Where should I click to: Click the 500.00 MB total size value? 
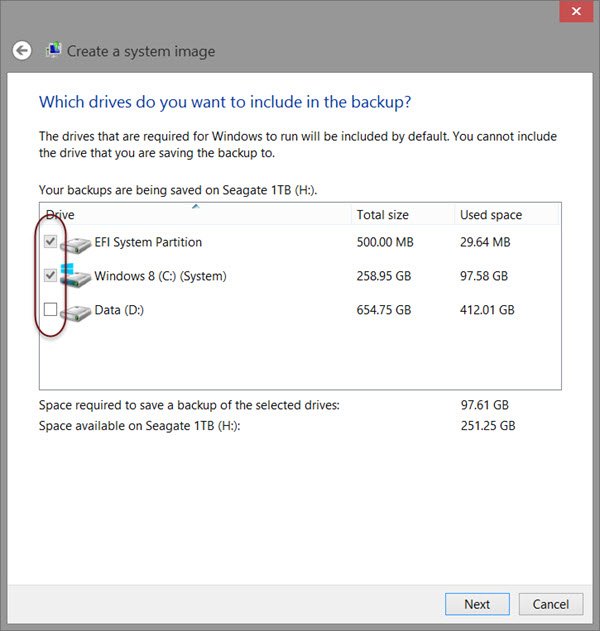click(x=385, y=242)
